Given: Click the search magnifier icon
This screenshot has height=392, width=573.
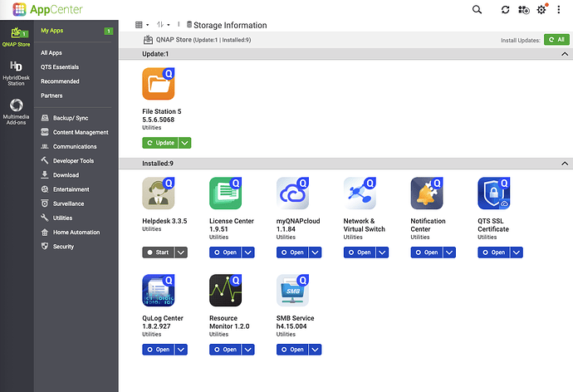Looking at the screenshot, I should click(477, 9).
